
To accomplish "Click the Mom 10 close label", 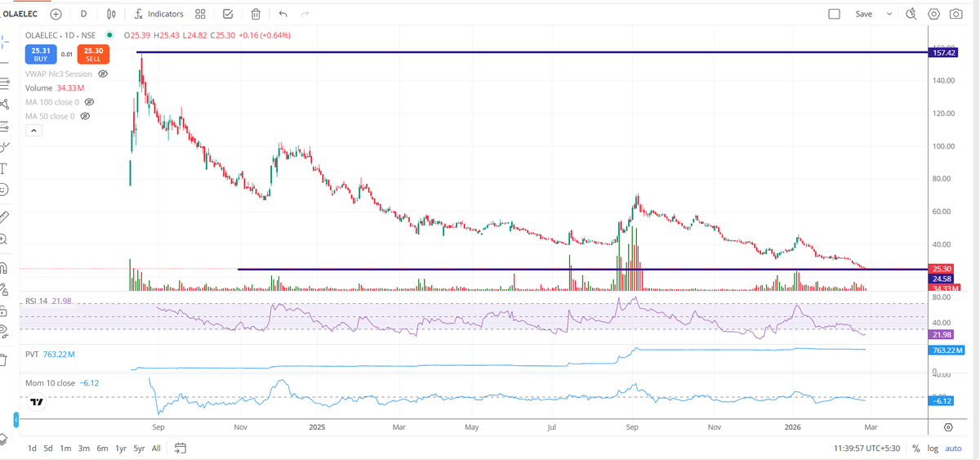I will coord(51,382).
